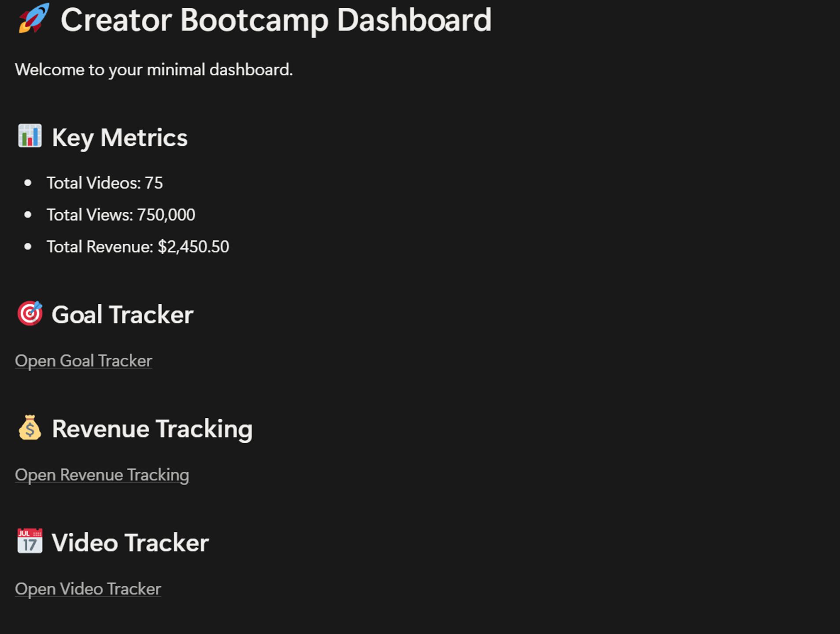The height and width of the screenshot is (634, 840).
Task: Click the bullet dot before Total Videos
Action: click(x=28, y=183)
